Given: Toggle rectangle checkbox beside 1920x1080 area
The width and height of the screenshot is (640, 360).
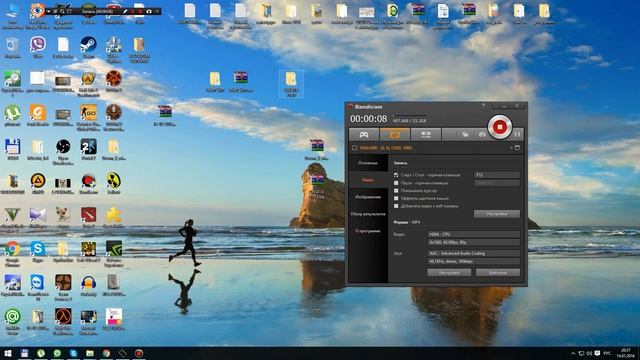Looking at the screenshot, I should 354,148.
